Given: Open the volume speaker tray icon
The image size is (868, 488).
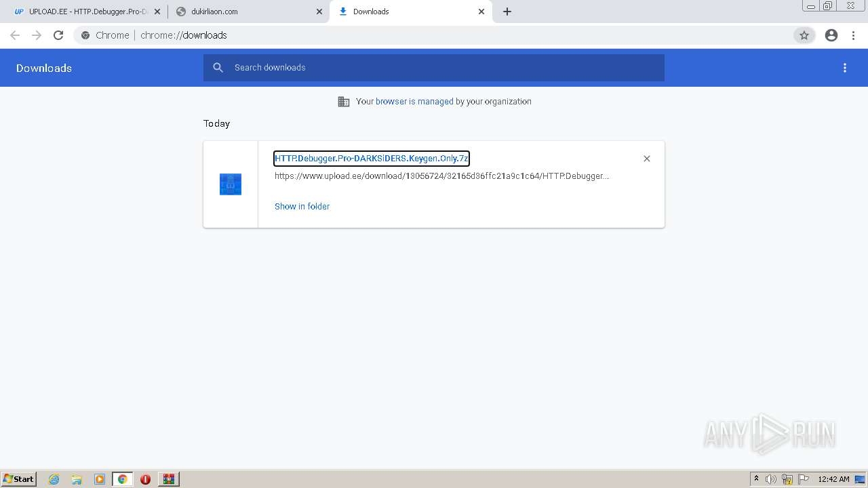Looking at the screenshot, I should (x=771, y=479).
